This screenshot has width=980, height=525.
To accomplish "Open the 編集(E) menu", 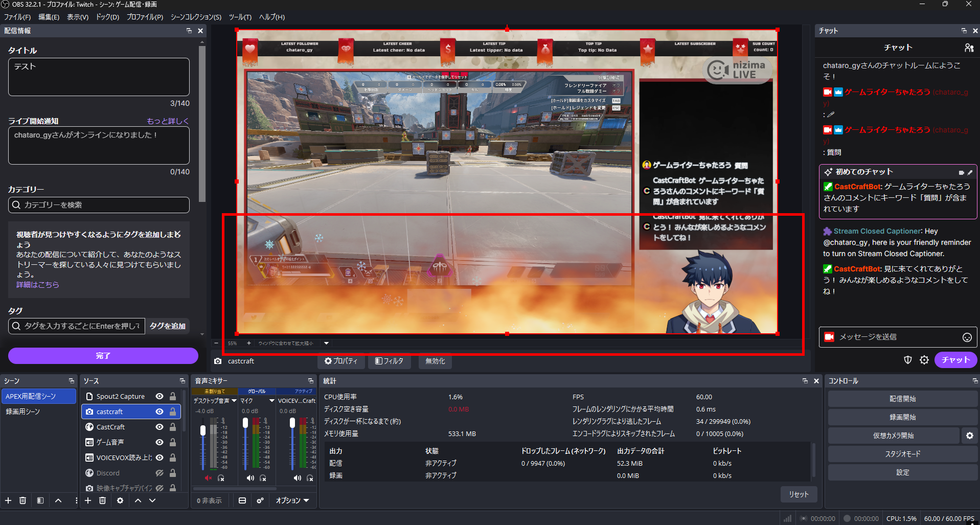I will [49, 17].
